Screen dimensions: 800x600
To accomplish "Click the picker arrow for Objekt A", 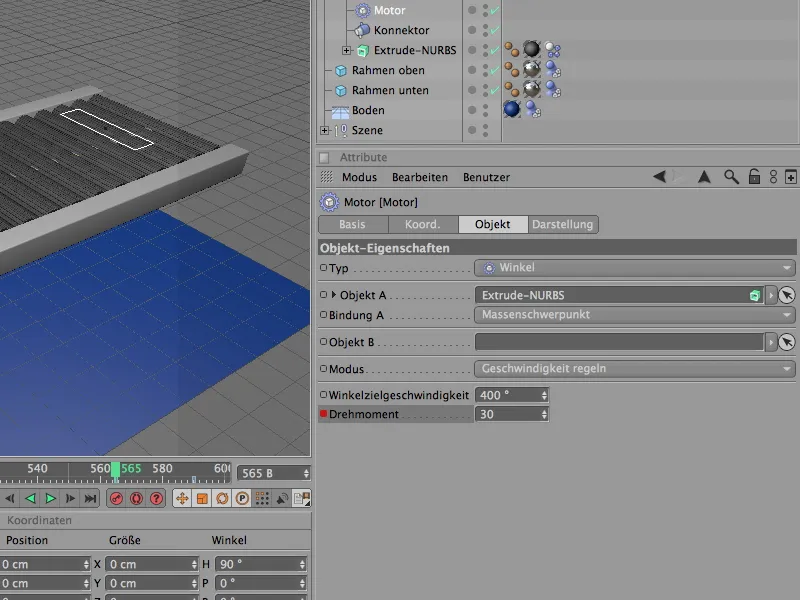I will click(787, 295).
